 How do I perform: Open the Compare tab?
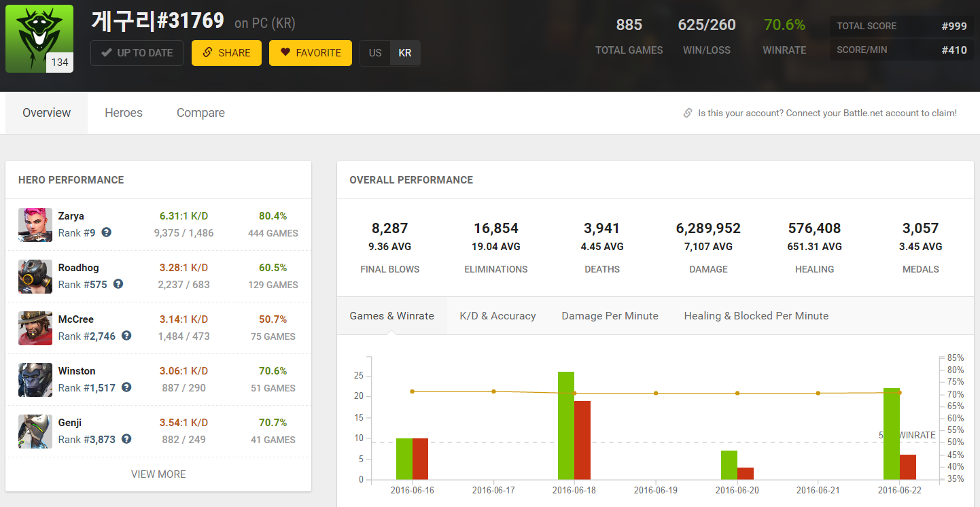point(200,113)
